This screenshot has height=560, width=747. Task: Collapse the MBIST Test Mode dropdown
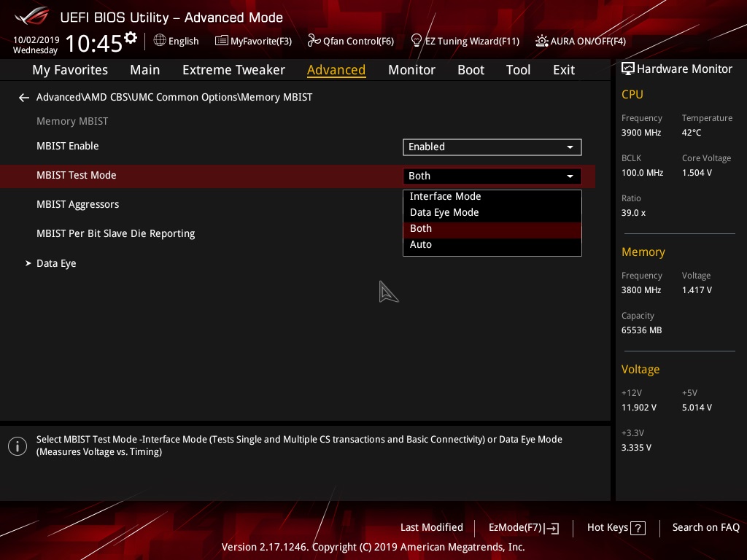tap(492, 176)
